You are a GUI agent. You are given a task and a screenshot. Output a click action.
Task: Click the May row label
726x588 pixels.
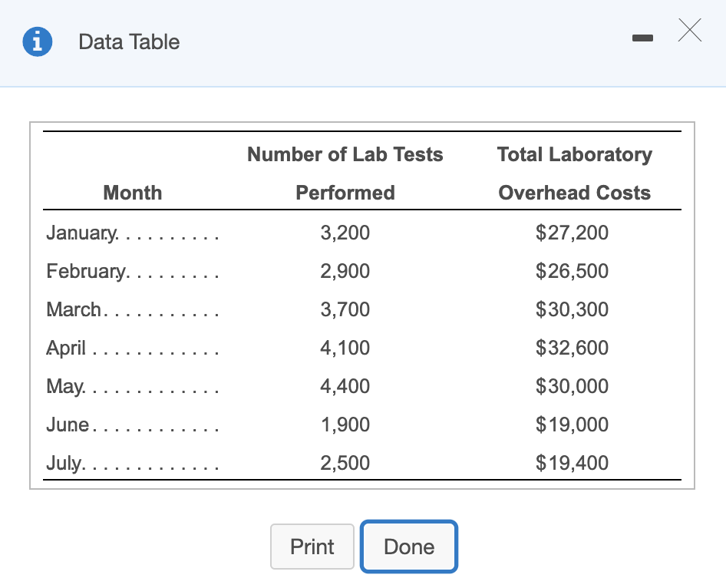[x=65, y=386]
